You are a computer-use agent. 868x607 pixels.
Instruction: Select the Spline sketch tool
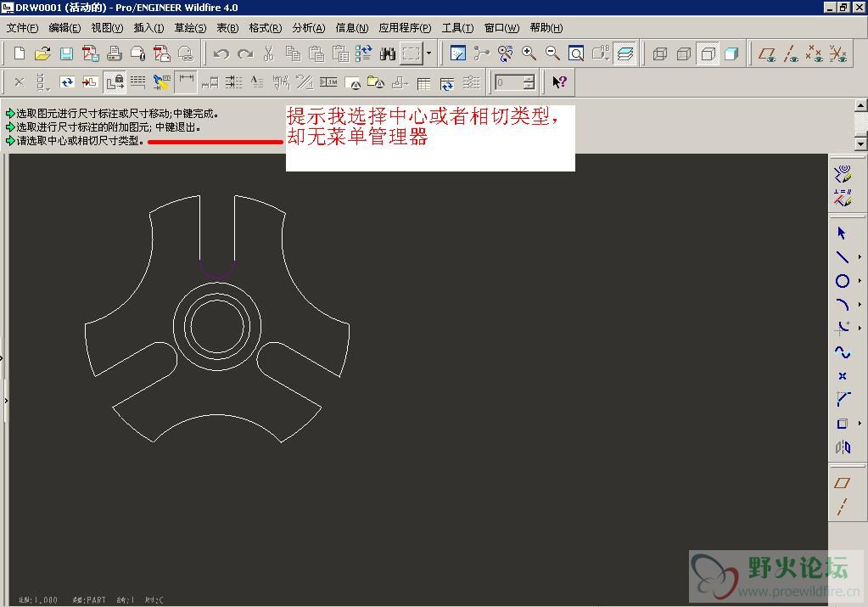pos(842,352)
